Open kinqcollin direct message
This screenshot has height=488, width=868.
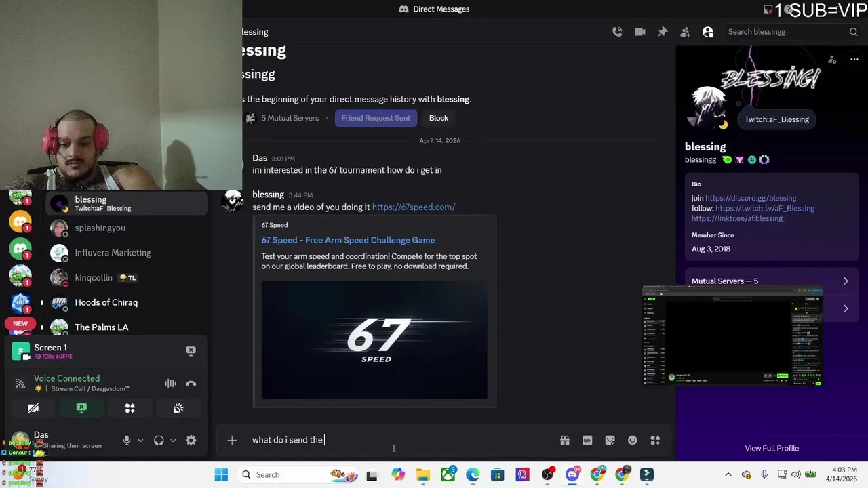point(127,278)
